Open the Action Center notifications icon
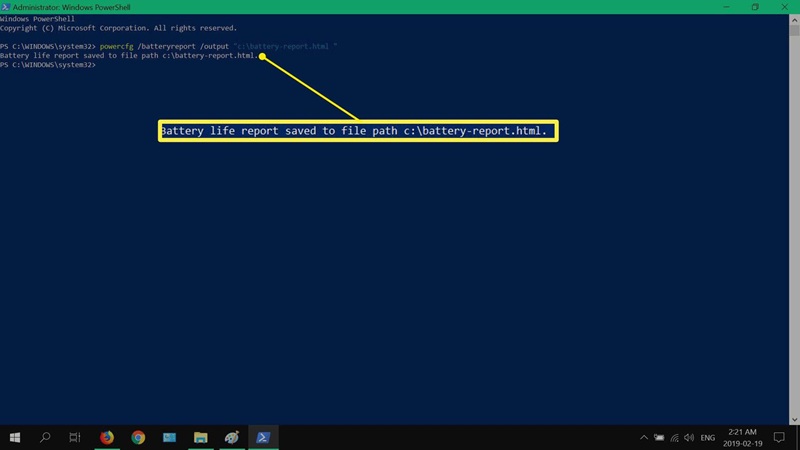This screenshot has height=450, width=800. (x=779, y=437)
